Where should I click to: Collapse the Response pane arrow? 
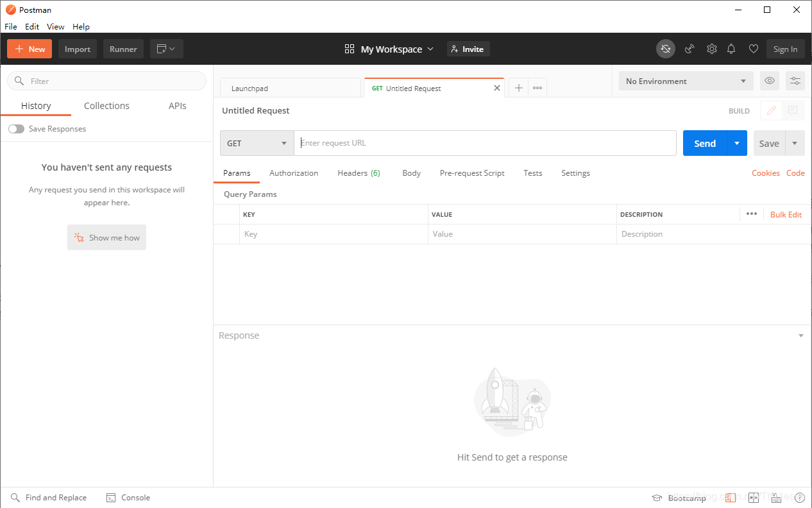[x=800, y=336]
